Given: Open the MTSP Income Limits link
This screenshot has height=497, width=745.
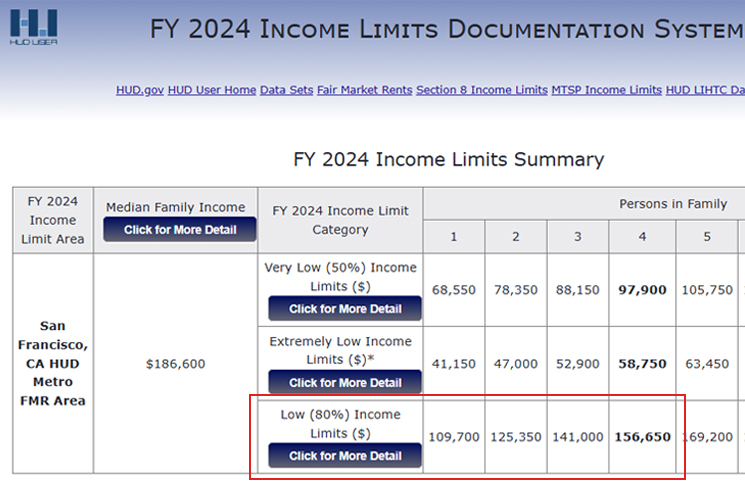Looking at the screenshot, I should (606, 90).
